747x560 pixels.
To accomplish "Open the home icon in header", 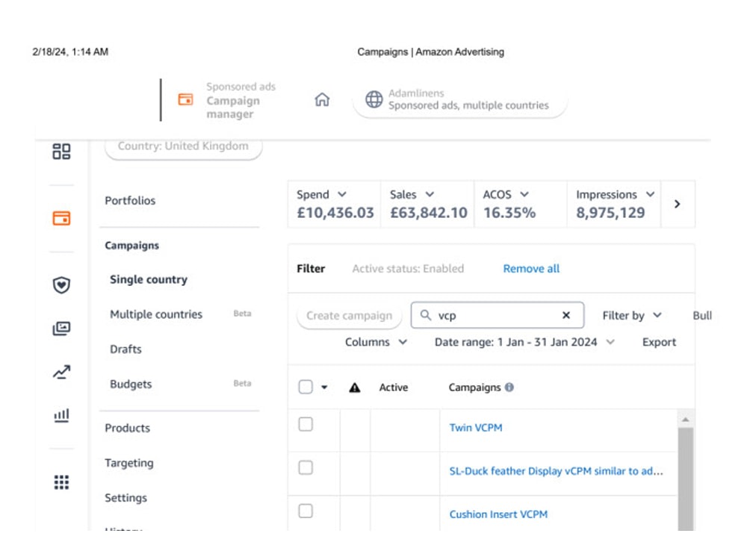I will (322, 99).
